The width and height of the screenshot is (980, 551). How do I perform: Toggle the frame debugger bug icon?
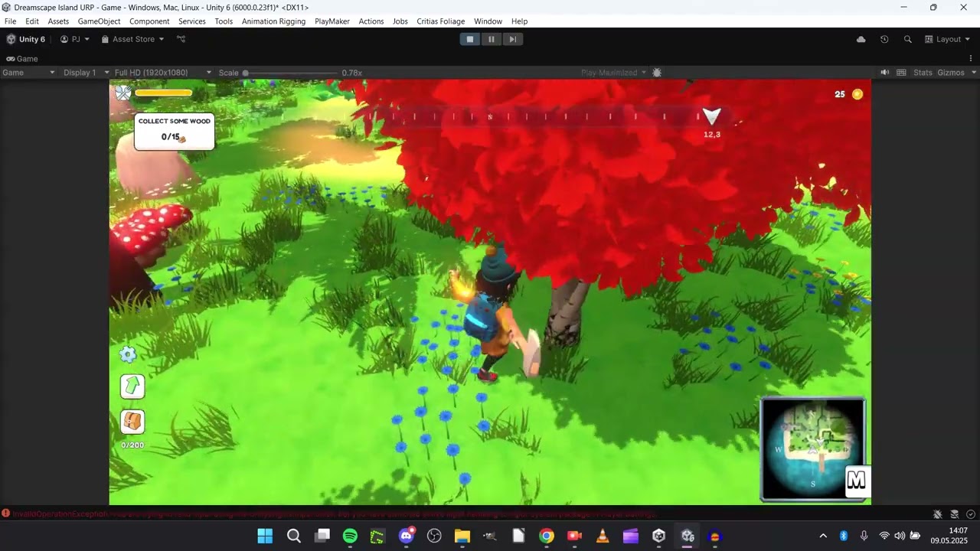click(x=657, y=73)
